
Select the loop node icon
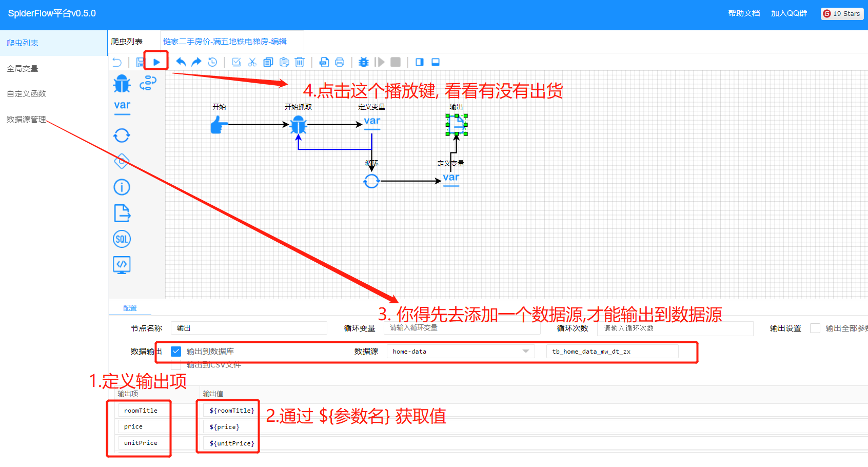122,135
